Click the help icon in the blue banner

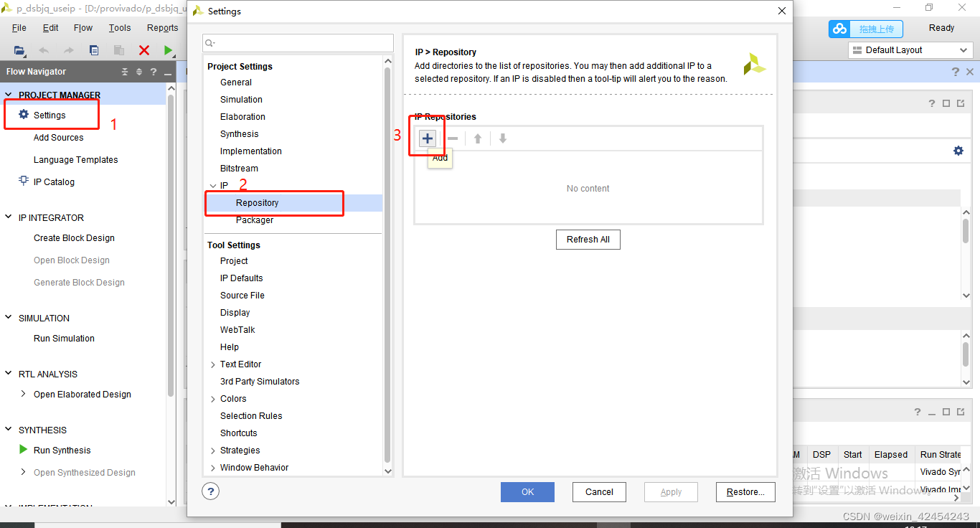pos(955,72)
